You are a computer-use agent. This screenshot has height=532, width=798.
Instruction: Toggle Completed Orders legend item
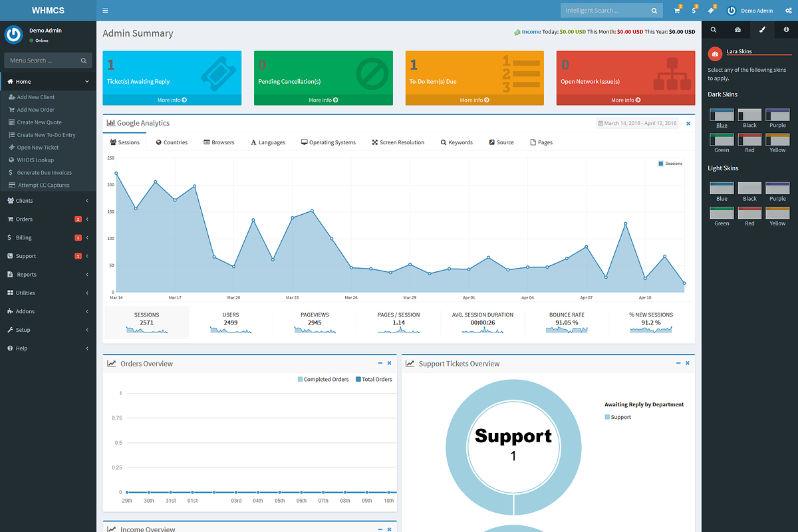click(x=323, y=380)
